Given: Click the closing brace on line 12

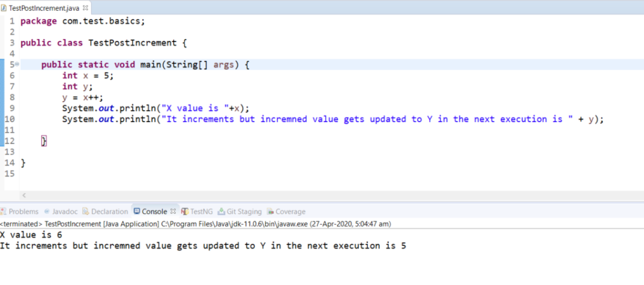Looking at the screenshot, I should (x=44, y=141).
